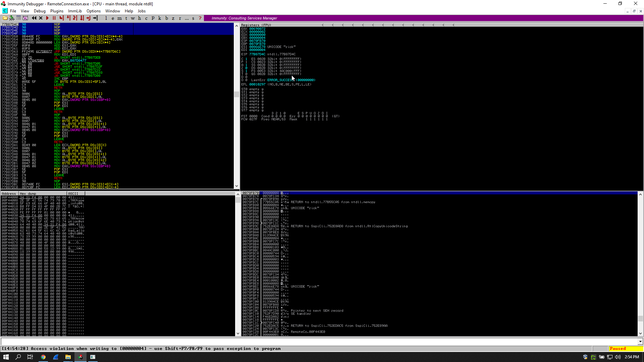Open the memory map 'm' window

119,18
